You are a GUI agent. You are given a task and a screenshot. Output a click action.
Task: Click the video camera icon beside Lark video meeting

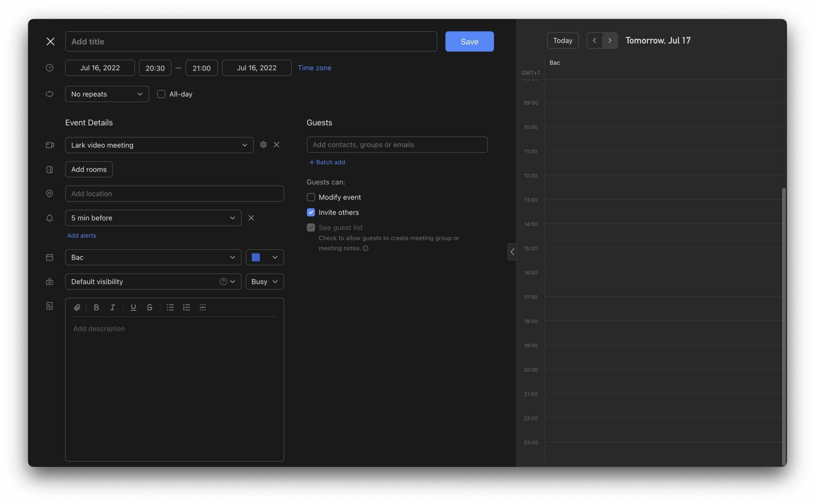tap(50, 145)
